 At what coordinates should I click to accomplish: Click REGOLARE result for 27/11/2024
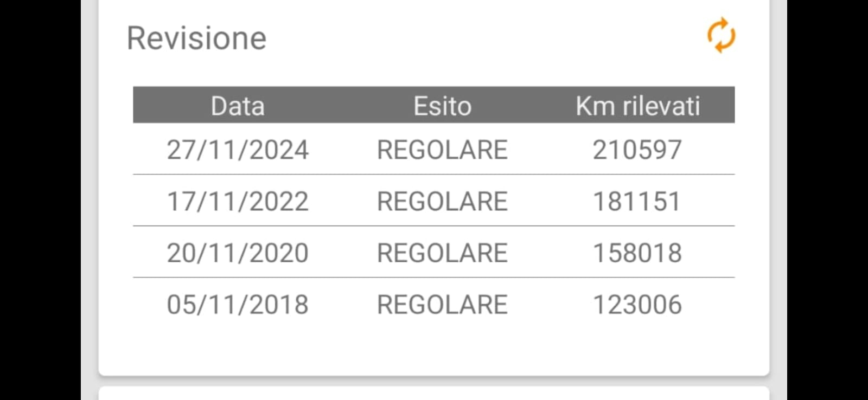[442, 150]
